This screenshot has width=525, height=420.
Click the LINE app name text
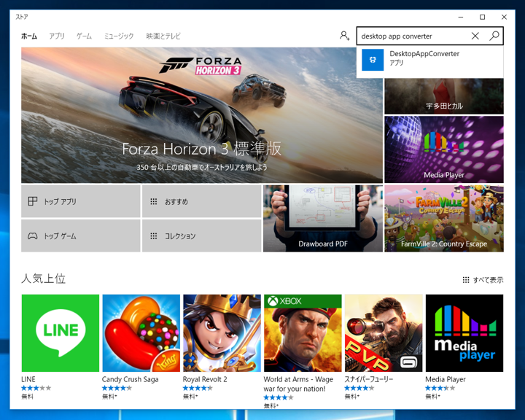pyautogui.click(x=28, y=379)
